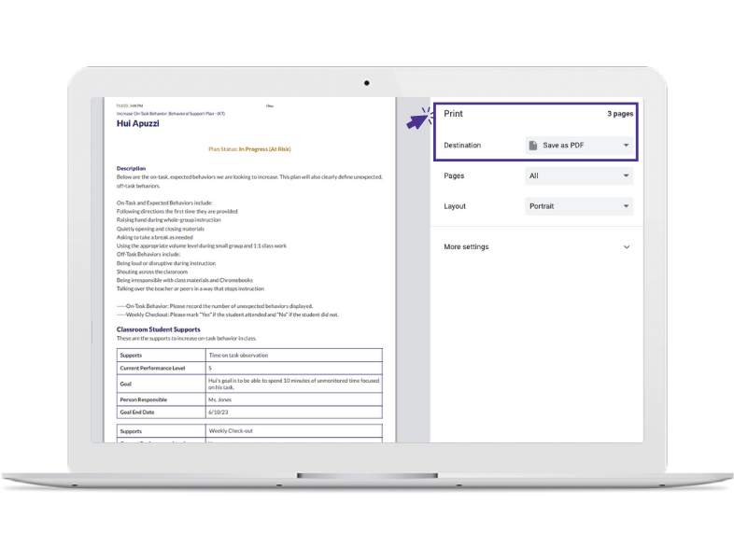Click the Time on task observation cell

[x=240, y=356]
